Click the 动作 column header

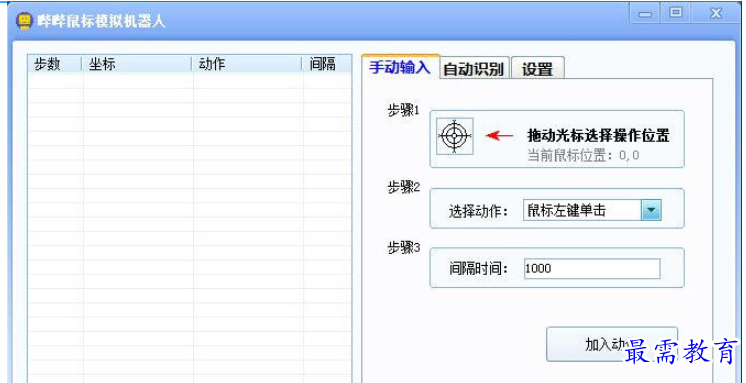(247, 64)
